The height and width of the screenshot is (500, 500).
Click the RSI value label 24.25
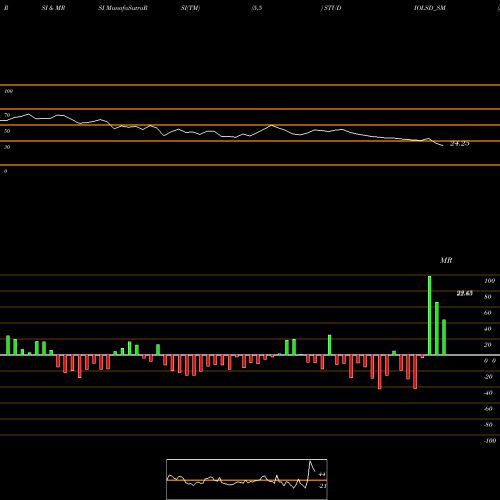[x=460, y=144]
